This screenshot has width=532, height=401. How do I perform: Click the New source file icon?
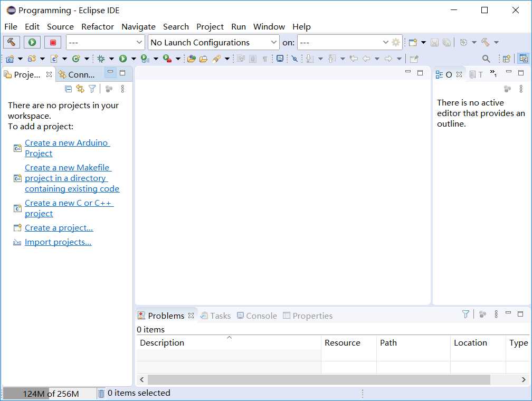click(x=54, y=59)
